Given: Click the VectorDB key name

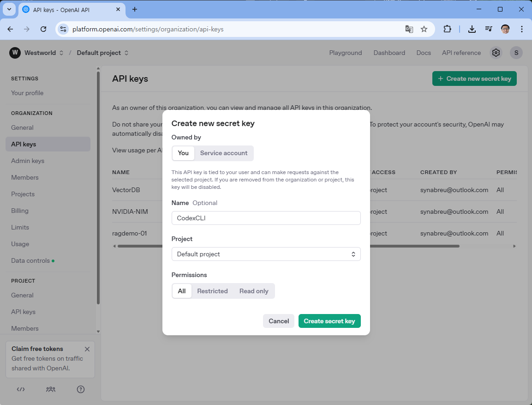Looking at the screenshot, I should click(x=126, y=190).
